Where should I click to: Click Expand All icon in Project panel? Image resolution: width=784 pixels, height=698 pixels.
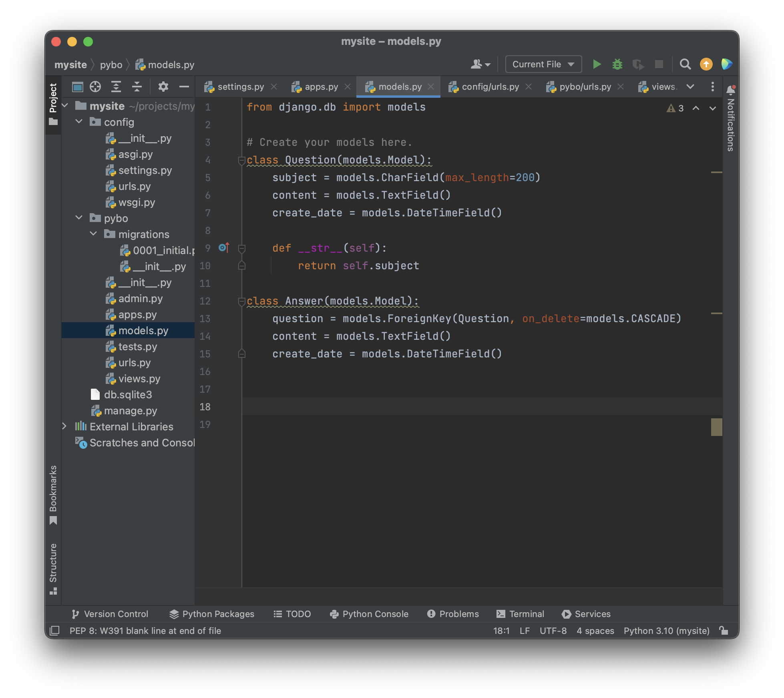click(116, 87)
